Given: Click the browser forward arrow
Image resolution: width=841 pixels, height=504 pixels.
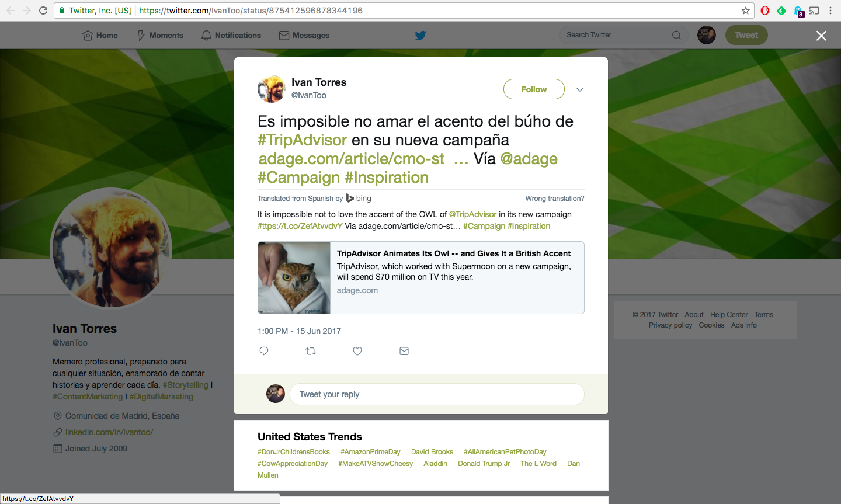Looking at the screenshot, I should click(27, 11).
